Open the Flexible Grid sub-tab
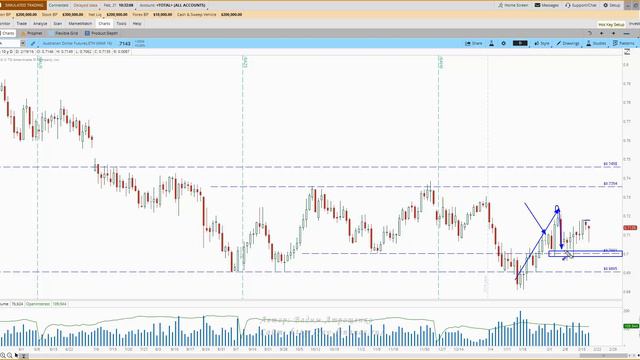This screenshot has width=640, height=360. tap(64, 33)
